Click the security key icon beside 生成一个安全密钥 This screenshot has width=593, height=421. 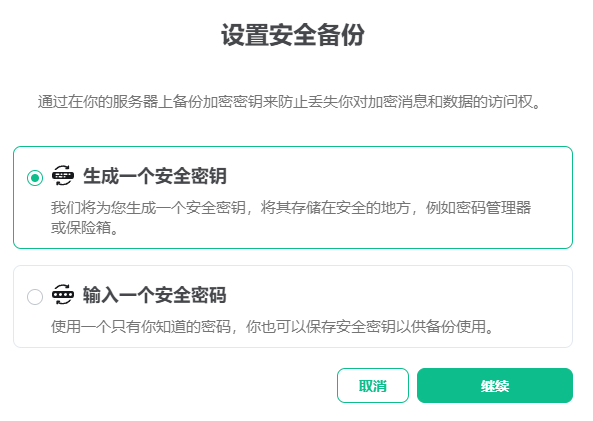(x=63, y=176)
